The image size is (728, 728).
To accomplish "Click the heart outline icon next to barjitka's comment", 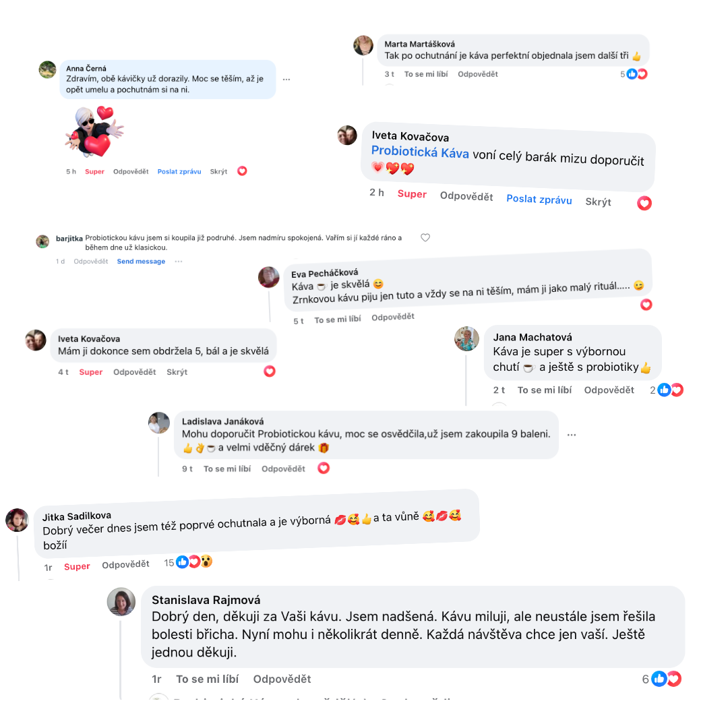I will pyautogui.click(x=425, y=238).
